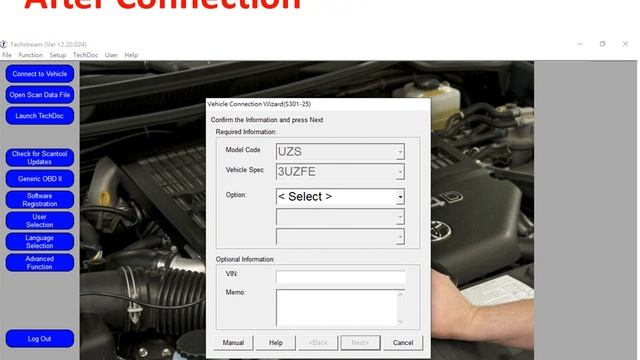Open the File menu
Screen dimensions: 640x360
click(7, 55)
